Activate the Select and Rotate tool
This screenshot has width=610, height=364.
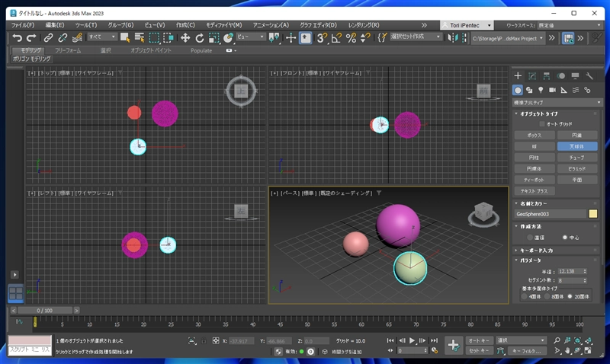[x=200, y=37]
